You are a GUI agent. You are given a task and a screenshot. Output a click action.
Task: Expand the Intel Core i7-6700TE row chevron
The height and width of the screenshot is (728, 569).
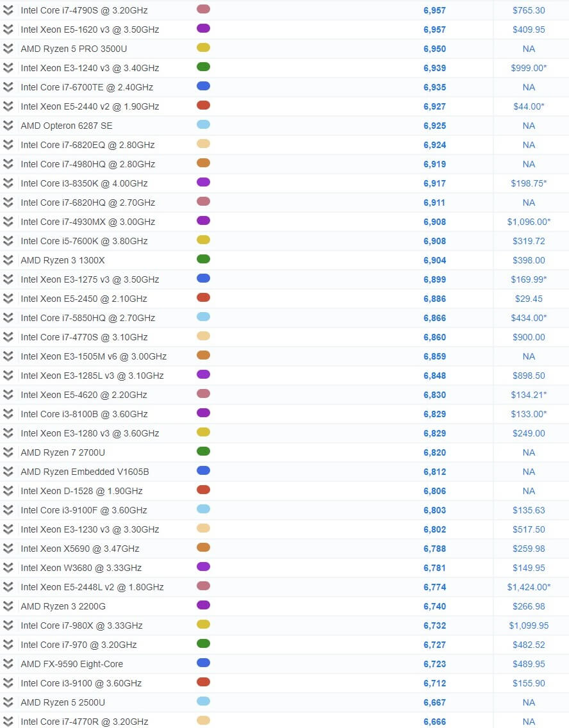coord(8,87)
